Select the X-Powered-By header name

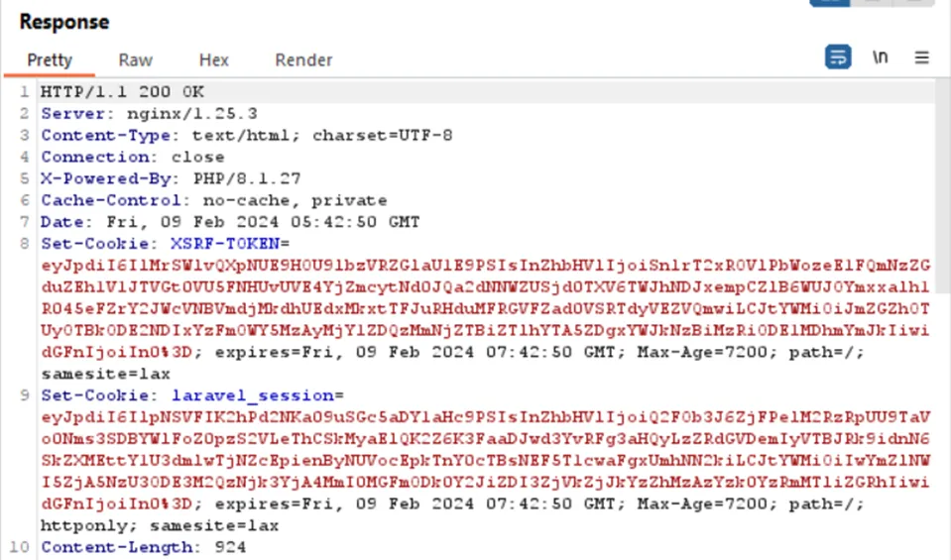coord(99,178)
